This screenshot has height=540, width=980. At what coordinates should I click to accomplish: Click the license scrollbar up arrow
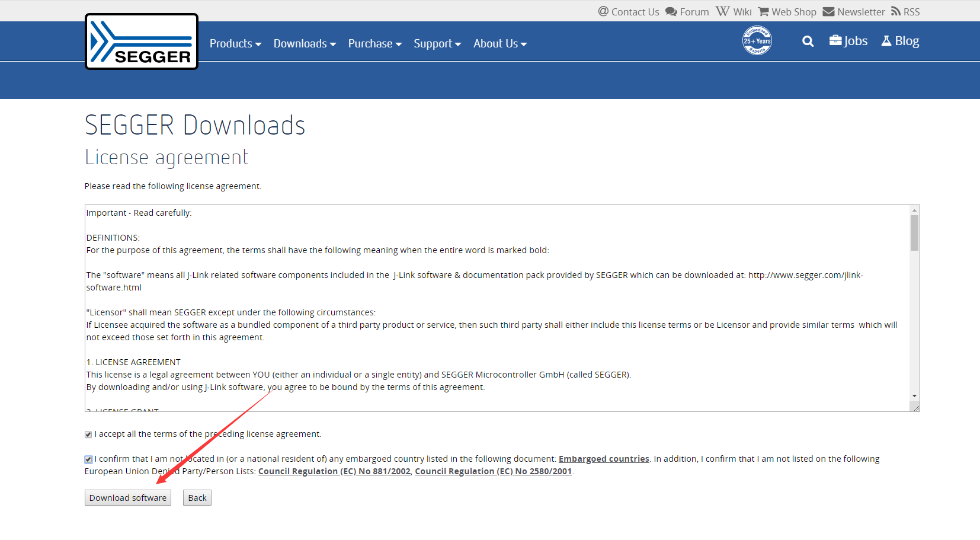click(915, 210)
